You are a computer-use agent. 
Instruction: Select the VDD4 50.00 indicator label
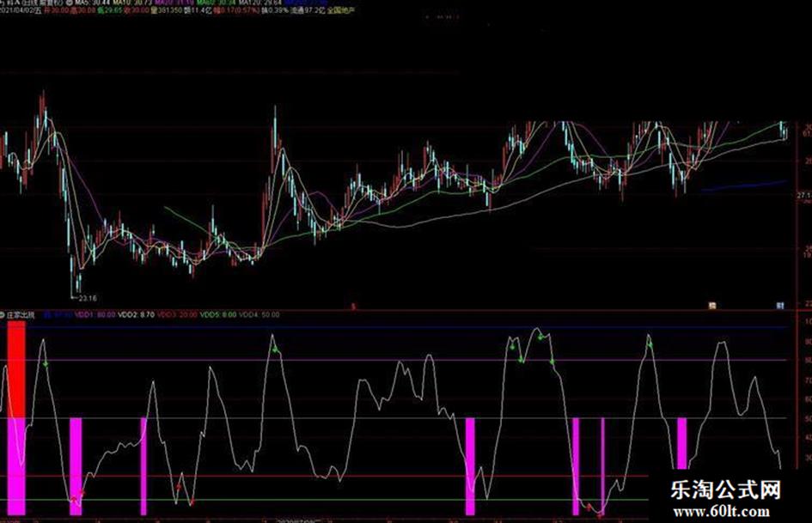point(259,314)
